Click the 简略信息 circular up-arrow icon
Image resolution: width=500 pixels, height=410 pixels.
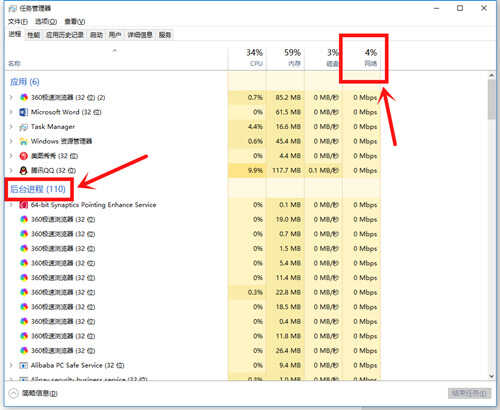pyautogui.click(x=13, y=393)
